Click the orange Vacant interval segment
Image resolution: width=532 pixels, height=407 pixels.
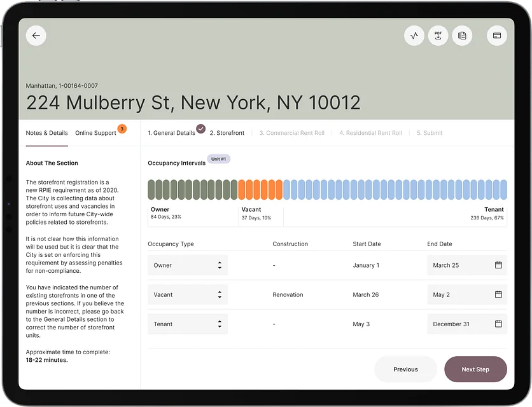[x=260, y=190]
